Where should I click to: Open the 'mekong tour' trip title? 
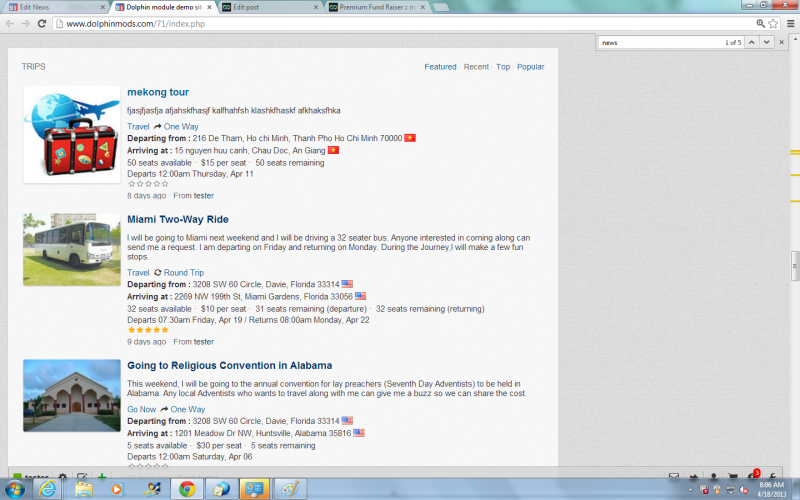pos(158,92)
